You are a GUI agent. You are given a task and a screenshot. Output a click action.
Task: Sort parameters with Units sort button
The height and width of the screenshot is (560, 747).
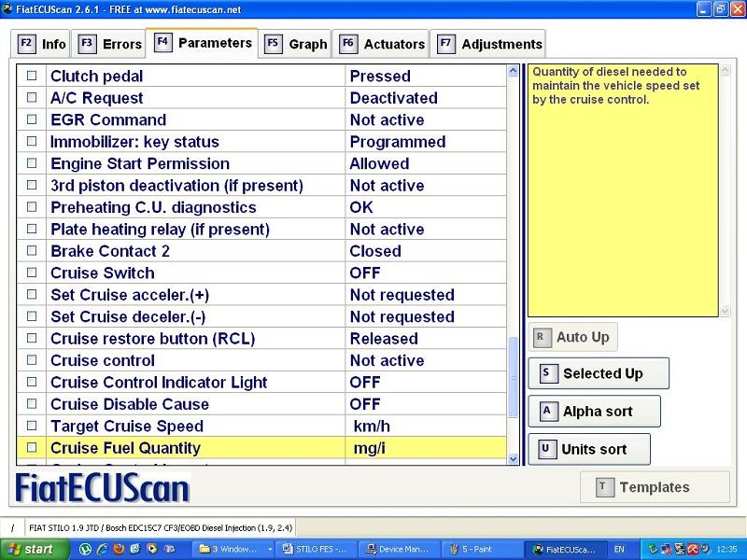click(x=589, y=450)
